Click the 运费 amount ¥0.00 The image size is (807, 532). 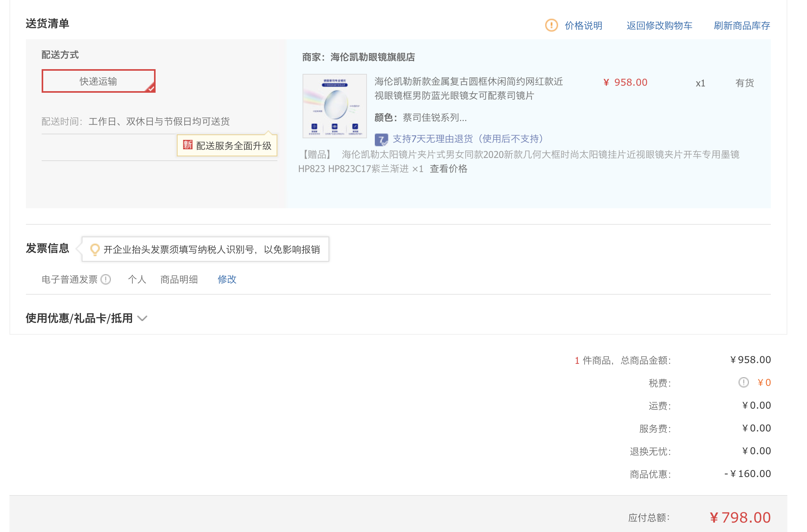pyautogui.click(x=756, y=405)
